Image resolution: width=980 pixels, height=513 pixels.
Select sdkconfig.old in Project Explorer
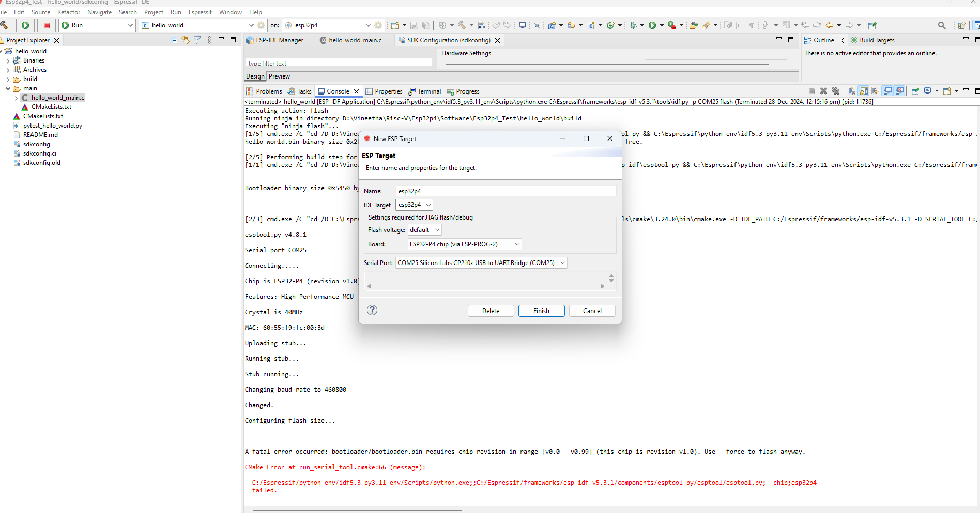(x=41, y=163)
